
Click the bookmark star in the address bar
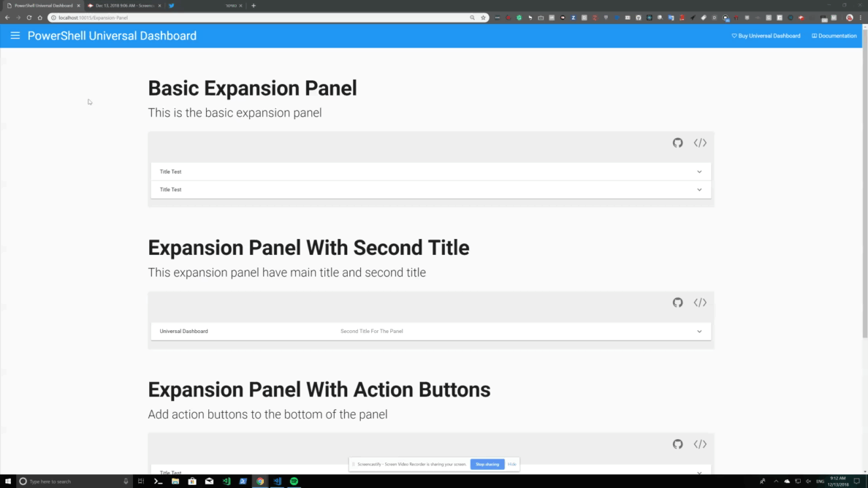click(x=482, y=18)
